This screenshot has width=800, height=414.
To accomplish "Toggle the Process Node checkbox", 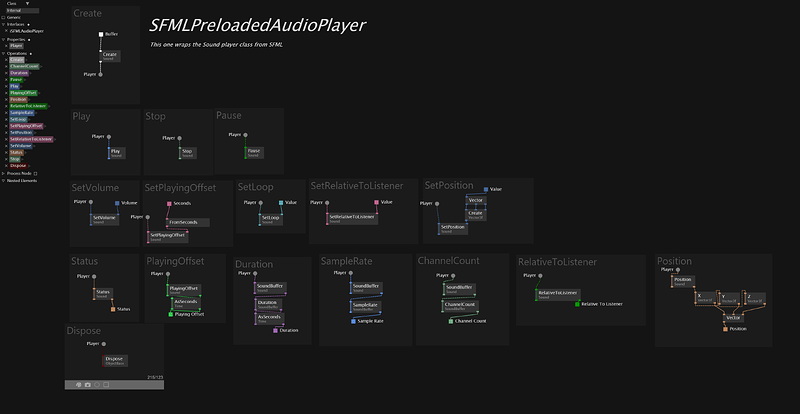I will 35,174.
